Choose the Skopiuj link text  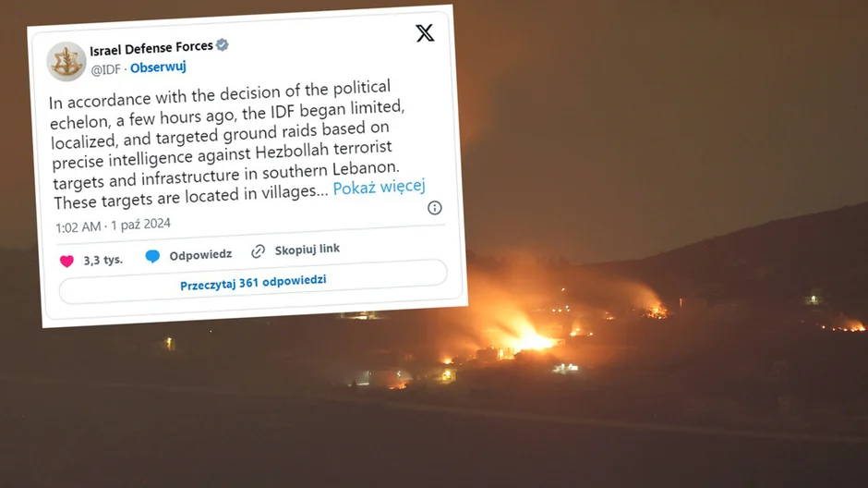[307, 250]
